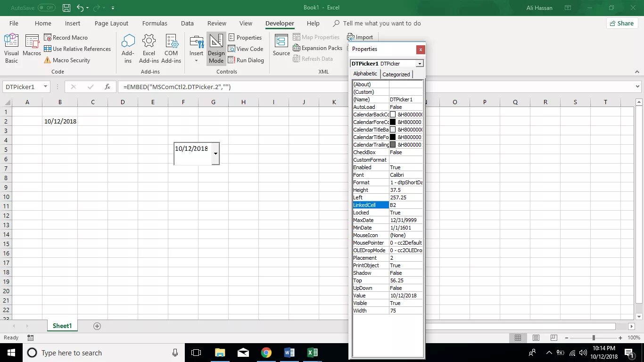Toggle AutoSave switch
Screen dimensions: 644x362
[46, 8]
